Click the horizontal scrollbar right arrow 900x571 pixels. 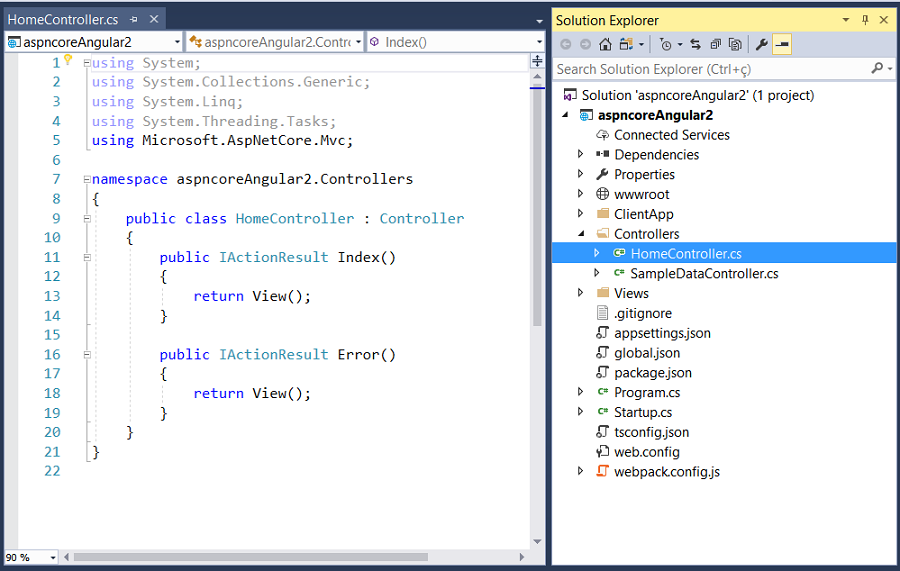coord(522,557)
